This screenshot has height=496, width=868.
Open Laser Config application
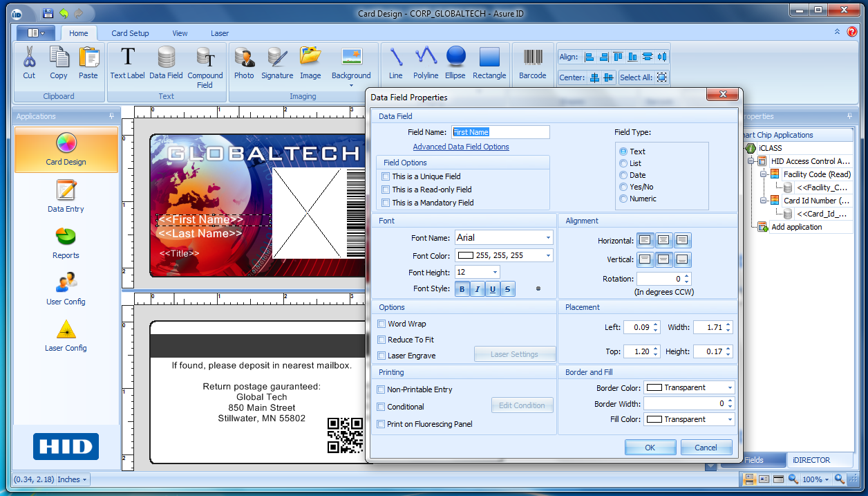coord(66,336)
